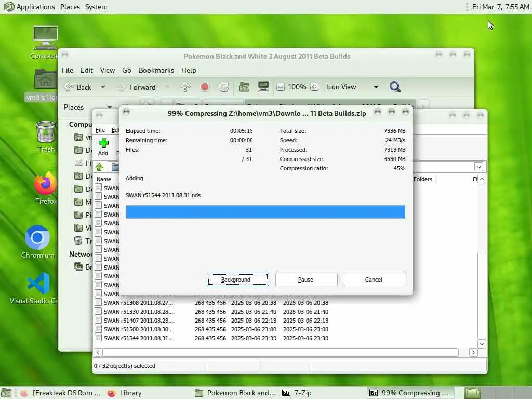Image resolution: width=532 pixels, height=399 pixels.
Task: Expand the Back history dropdown arrow
Action: pyautogui.click(x=102, y=87)
